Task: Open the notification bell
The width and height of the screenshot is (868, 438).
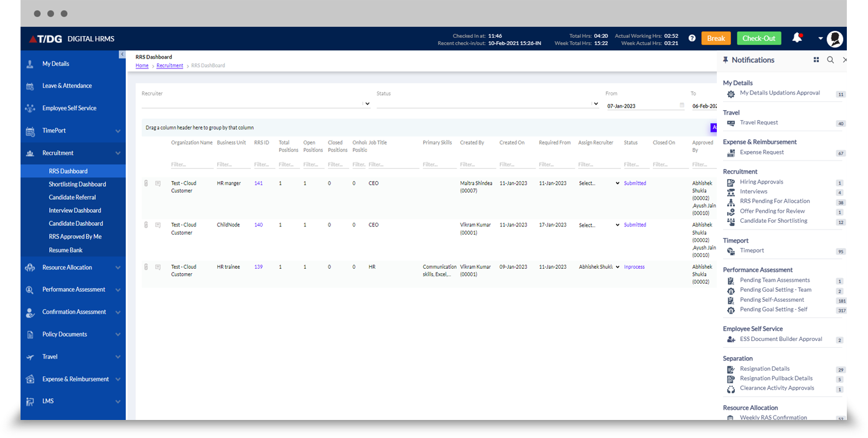Action: pos(797,38)
